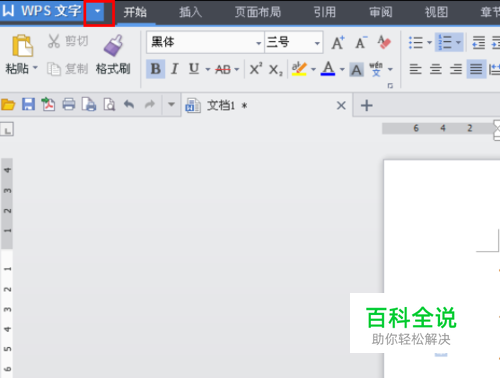
Task: Expand the bullet list style arrow
Action: coord(429,42)
